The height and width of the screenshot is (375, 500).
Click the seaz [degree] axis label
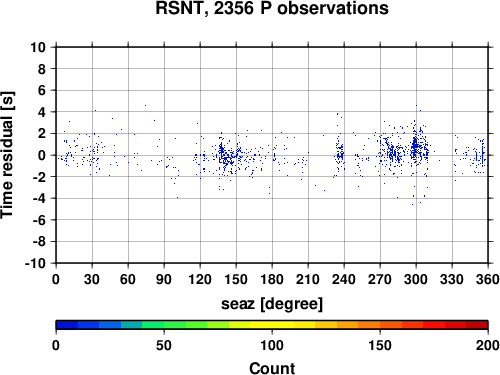coord(272,304)
